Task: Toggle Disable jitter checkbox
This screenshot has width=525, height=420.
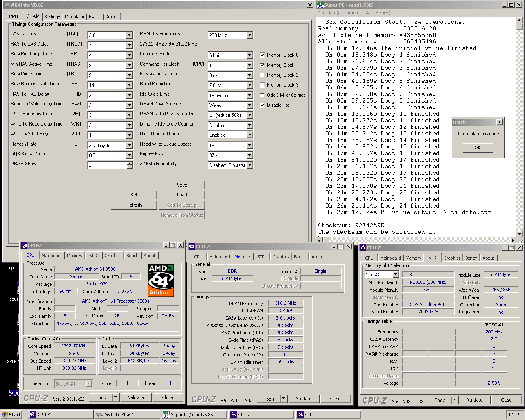Action: point(262,105)
